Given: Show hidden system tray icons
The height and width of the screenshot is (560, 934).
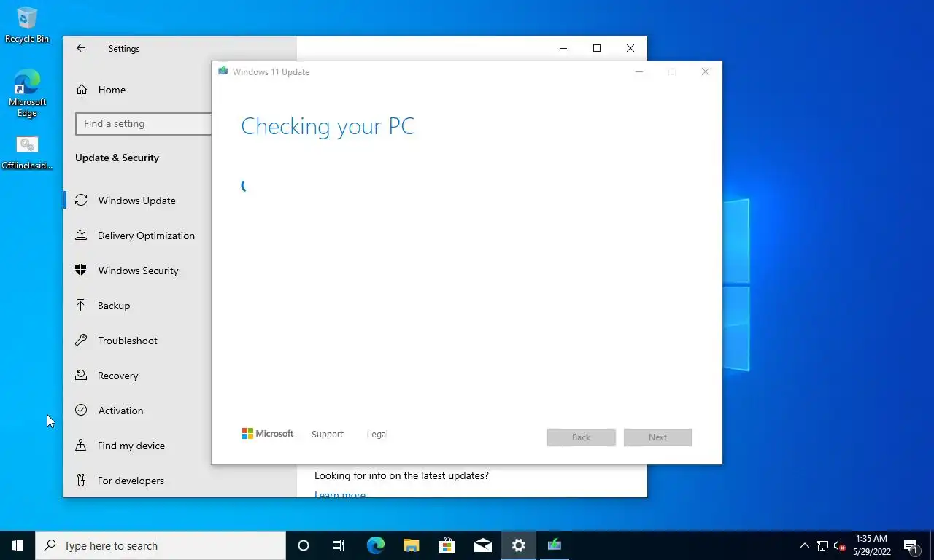Looking at the screenshot, I should 805,545.
